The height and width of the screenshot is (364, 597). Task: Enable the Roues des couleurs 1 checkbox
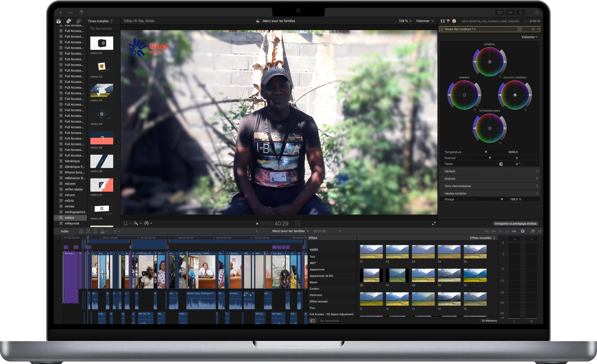(442, 29)
